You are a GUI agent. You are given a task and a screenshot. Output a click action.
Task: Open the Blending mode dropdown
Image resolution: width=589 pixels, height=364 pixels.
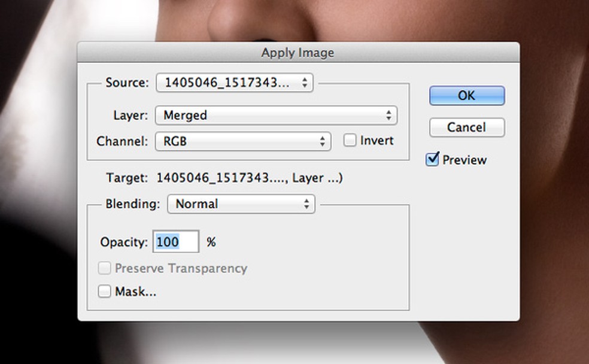241,204
